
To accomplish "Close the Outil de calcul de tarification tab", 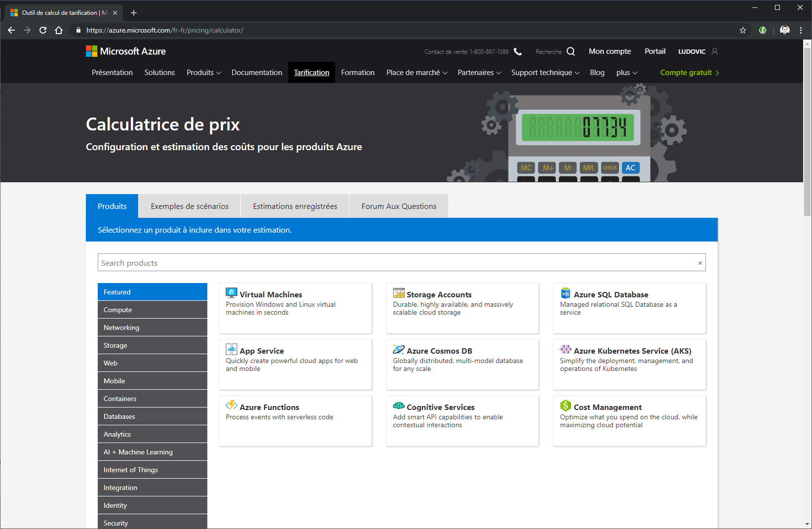I will 115,13.
